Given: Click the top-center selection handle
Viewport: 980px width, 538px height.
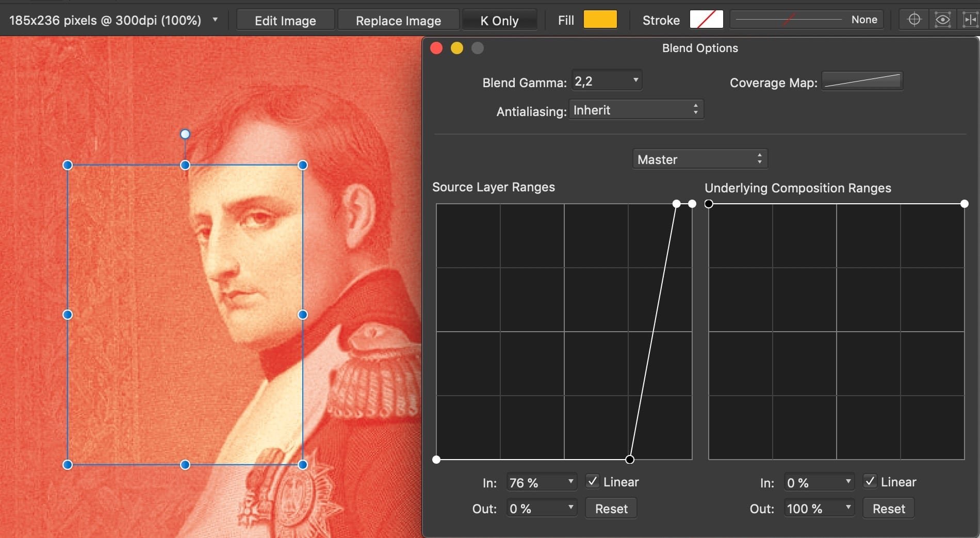Looking at the screenshot, I should click(185, 165).
